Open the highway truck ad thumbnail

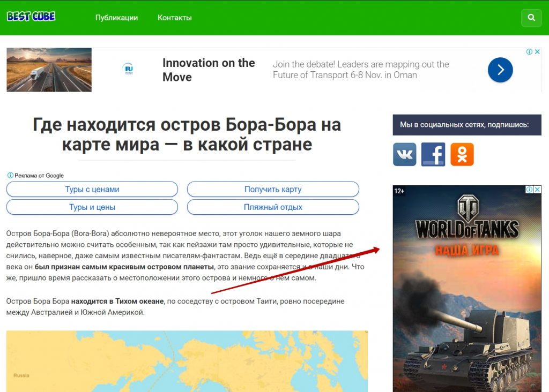[x=49, y=70]
